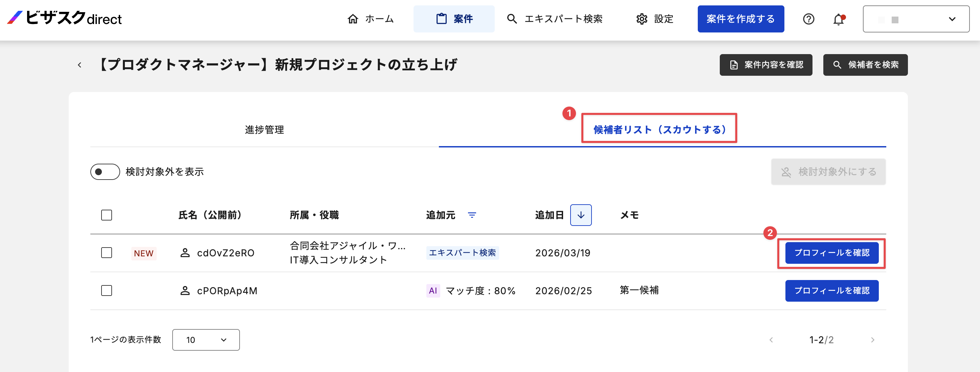The height and width of the screenshot is (372, 980).
Task: Click the 候補者を検索 button
Action: [x=865, y=65]
